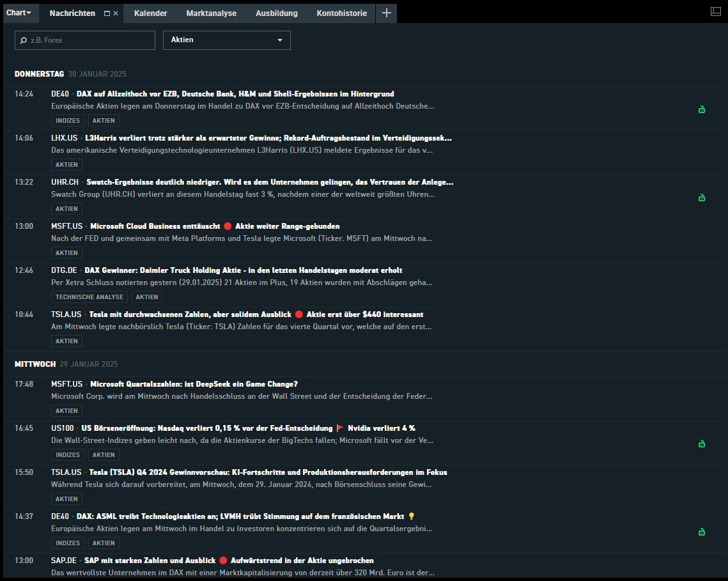Screen dimensions: 728x581
Task: Close the Nachrichten tab
Action: [x=116, y=13]
